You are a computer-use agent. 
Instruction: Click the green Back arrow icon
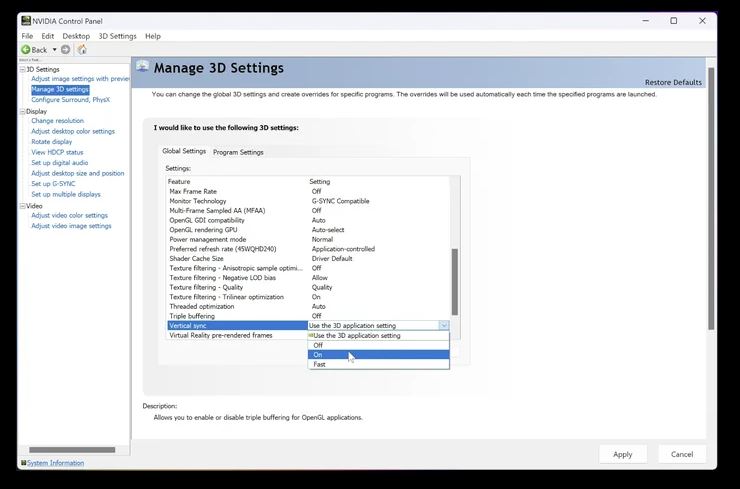click(x=25, y=50)
